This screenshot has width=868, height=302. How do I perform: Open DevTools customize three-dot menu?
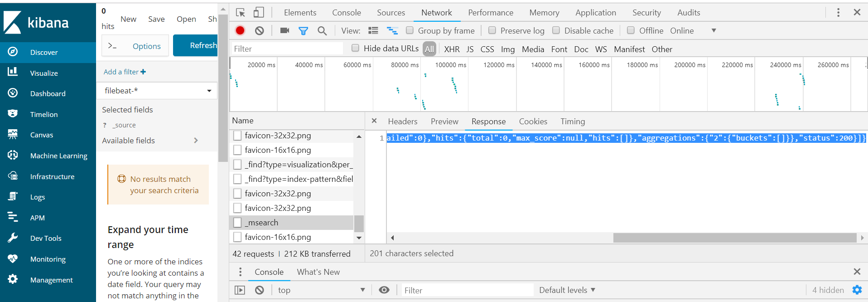(x=838, y=13)
